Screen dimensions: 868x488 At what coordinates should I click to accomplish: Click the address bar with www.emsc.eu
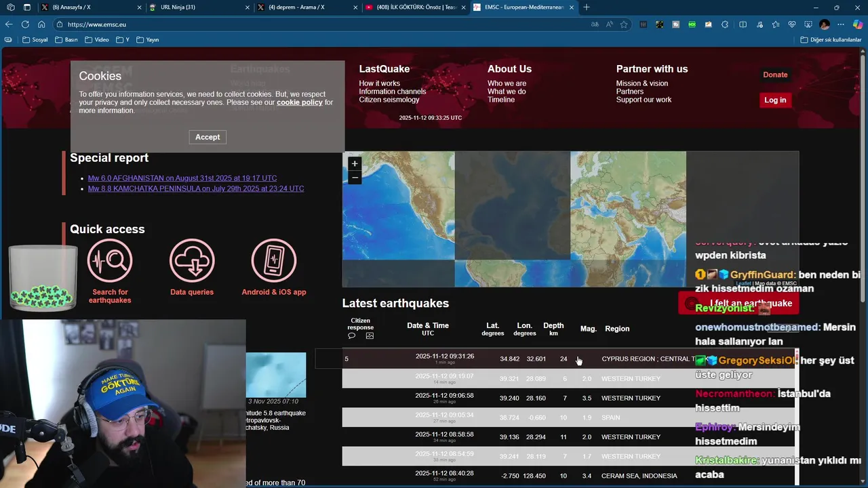(319, 24)
